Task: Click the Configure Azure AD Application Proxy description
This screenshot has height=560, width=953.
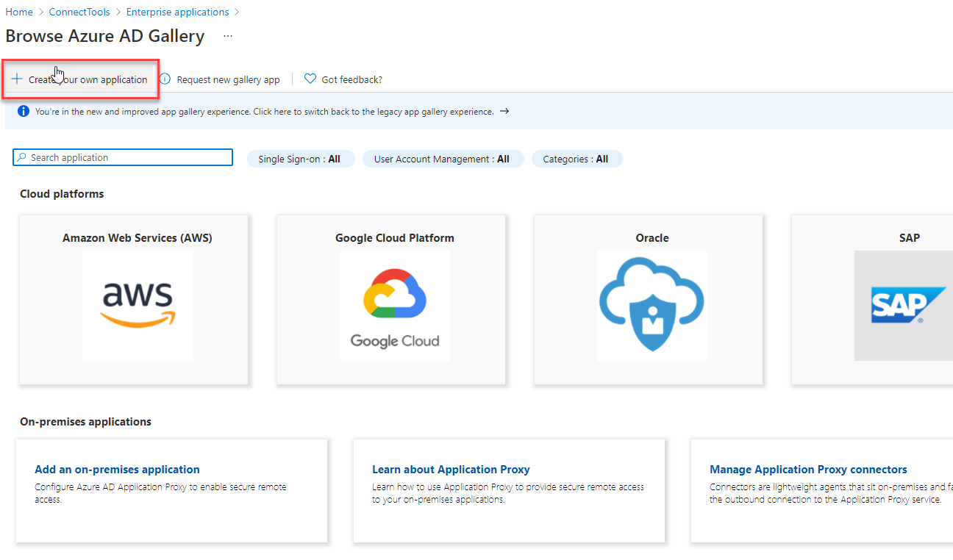Action: click(160, 493)
